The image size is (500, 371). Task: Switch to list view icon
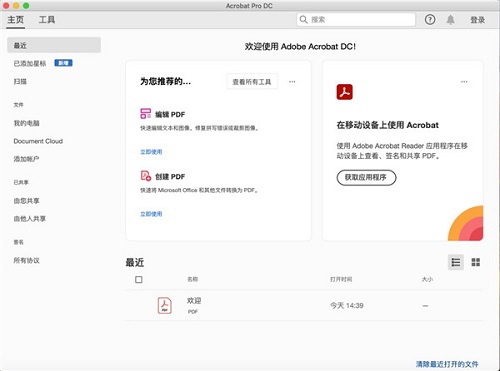(456, 262)
